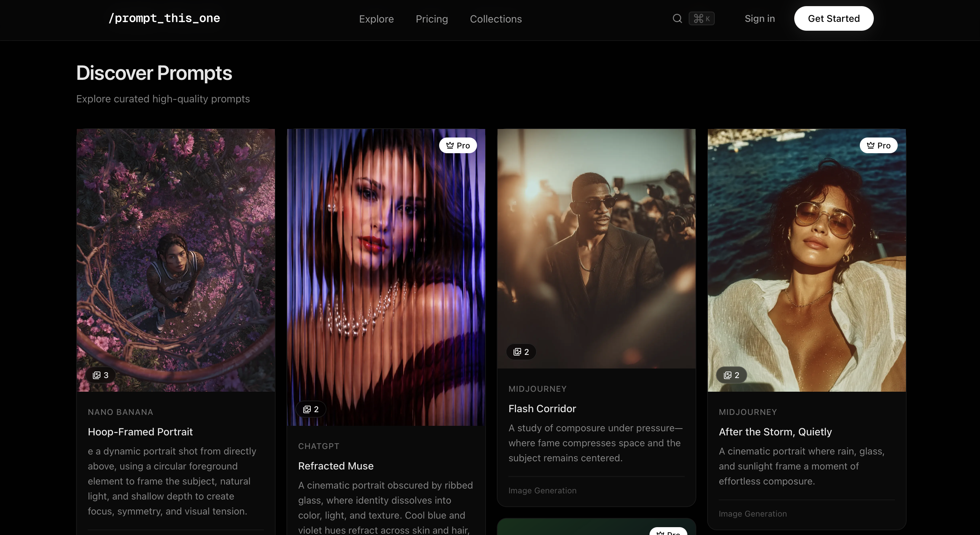Image resolution: width=980 pixels, height=535 pixels.
Task: Click the Command-K shortcut badge
Action: [x=701, y=18]
